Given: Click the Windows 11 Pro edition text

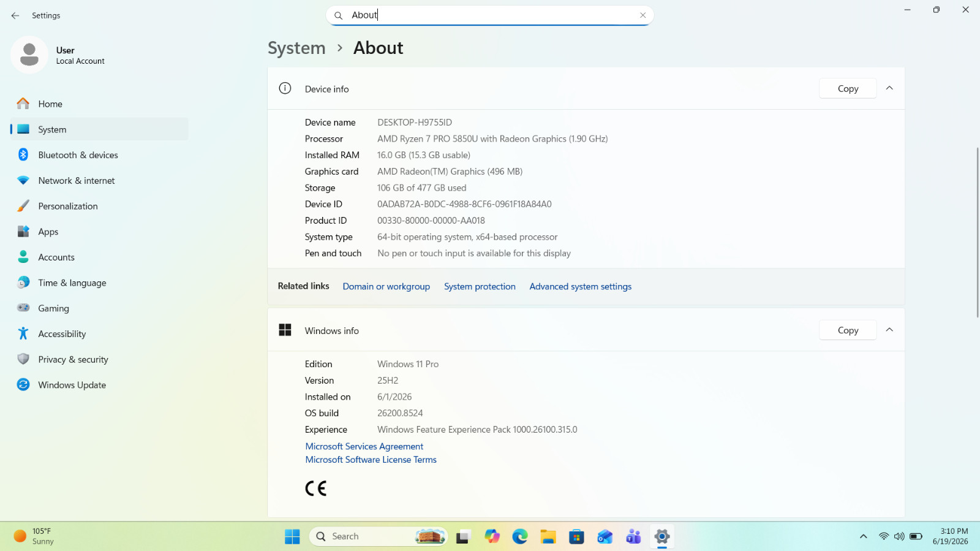Looking at the screenshot, I should [408, 364].
